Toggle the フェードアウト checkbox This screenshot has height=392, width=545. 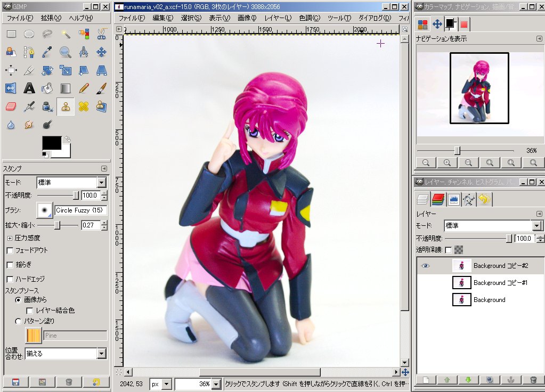click(x=10, y=250)
